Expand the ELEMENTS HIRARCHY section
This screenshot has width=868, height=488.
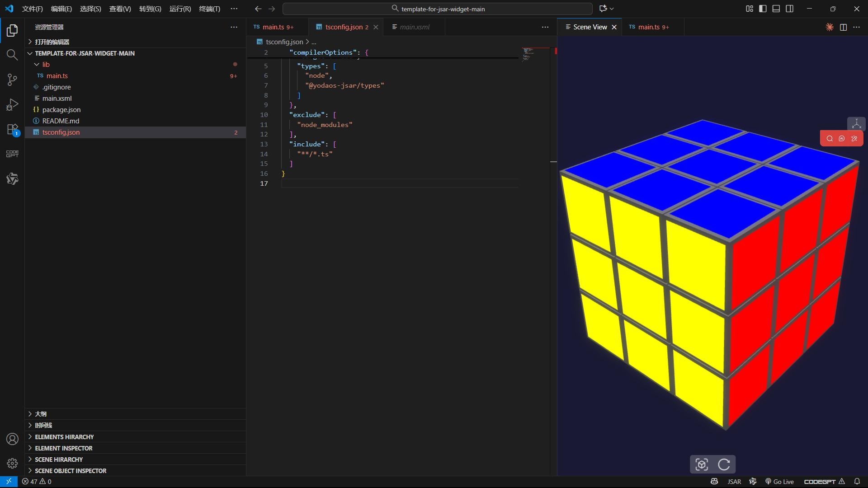[x=64, y=437]
